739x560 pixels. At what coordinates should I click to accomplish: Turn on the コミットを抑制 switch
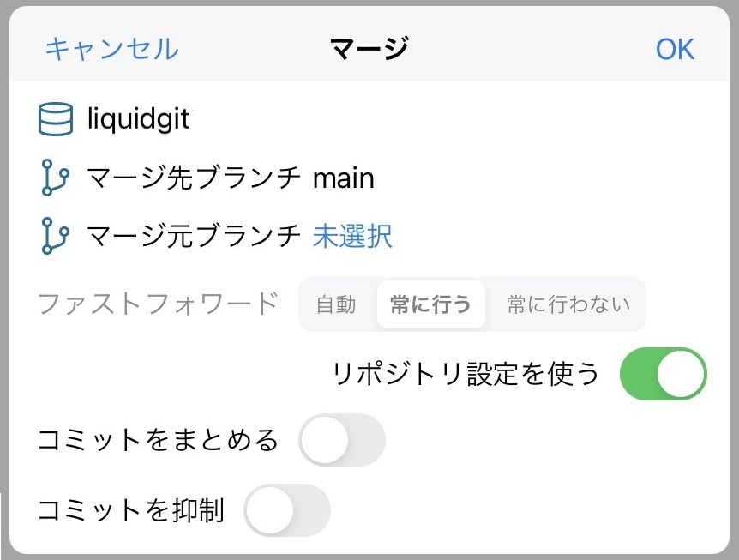click(287, 510)
